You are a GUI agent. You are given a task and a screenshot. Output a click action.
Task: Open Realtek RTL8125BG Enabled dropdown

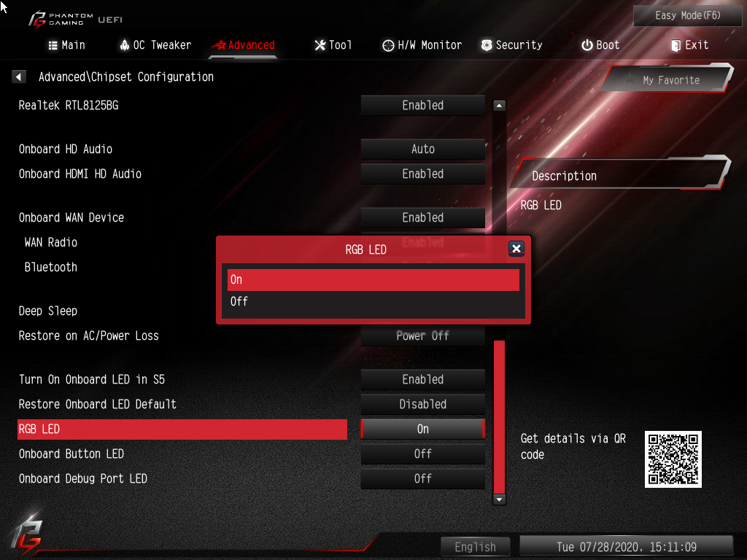coord(423,105)
